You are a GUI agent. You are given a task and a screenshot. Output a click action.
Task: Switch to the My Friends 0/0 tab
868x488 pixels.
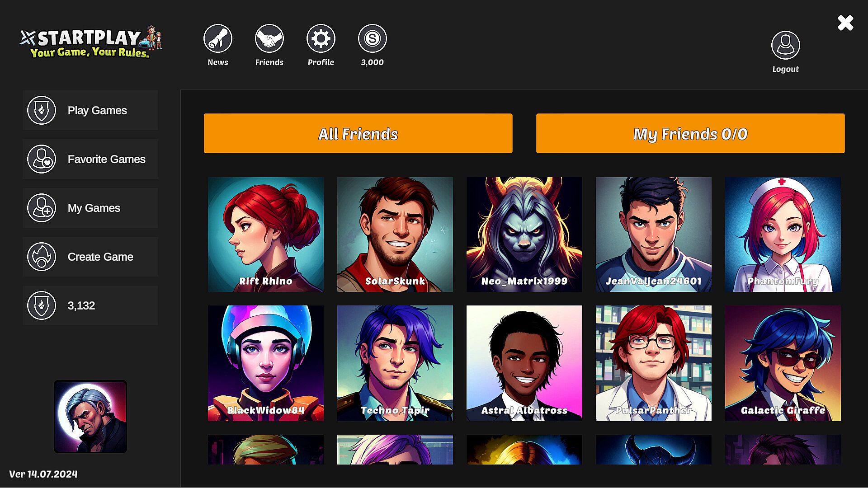(690, 133)
